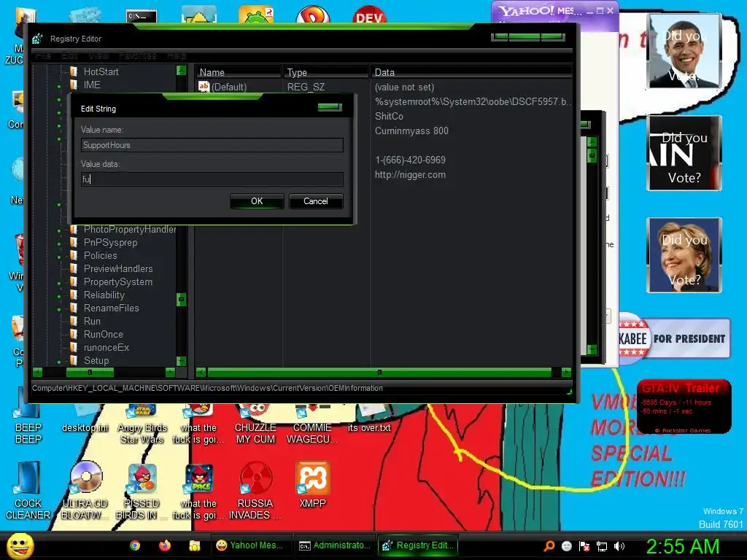Open the View menu in Registry Editor
747x560 pixels.
(98, 56)
